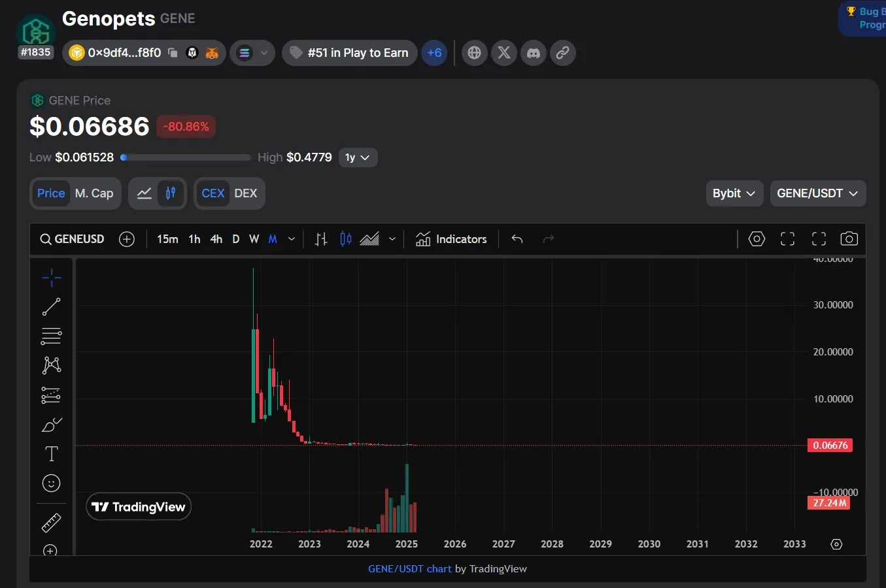Expand the GENE/USDT pair dropdown
886x588 pixels.
point(817,193)
